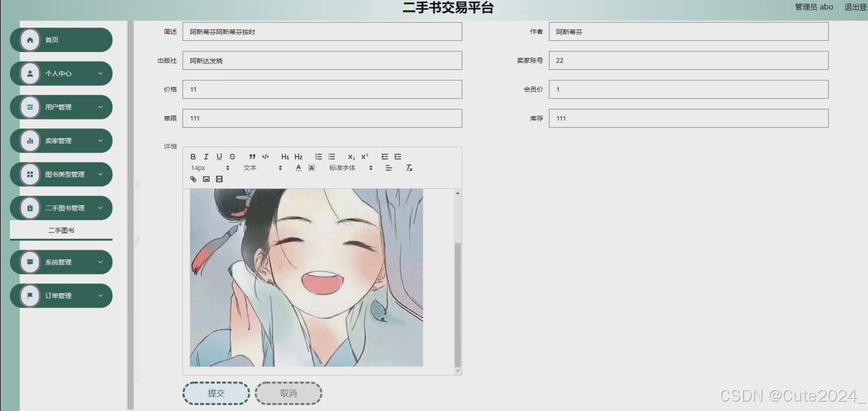Click in the 卖家账号 input field
Viewport: 868px width, 411px height.
pyautogui.click(x=688, y=60)
